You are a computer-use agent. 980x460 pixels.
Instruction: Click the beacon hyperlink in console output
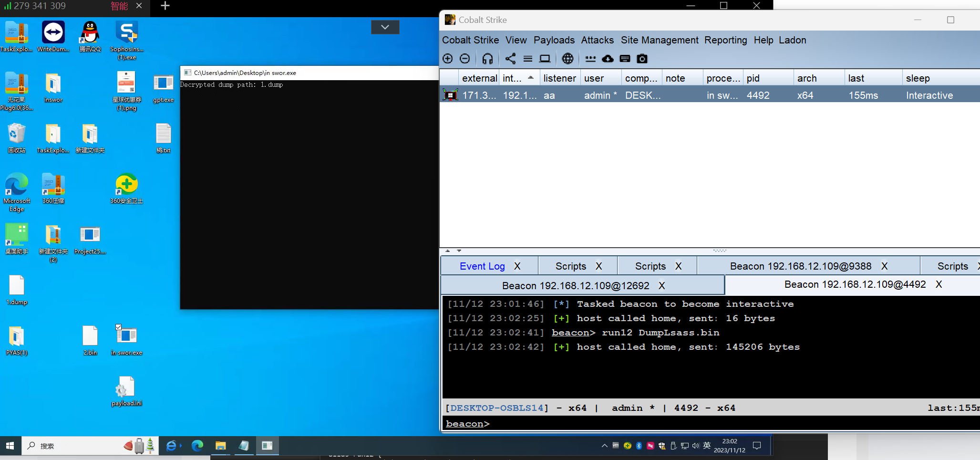pos(571,333)
